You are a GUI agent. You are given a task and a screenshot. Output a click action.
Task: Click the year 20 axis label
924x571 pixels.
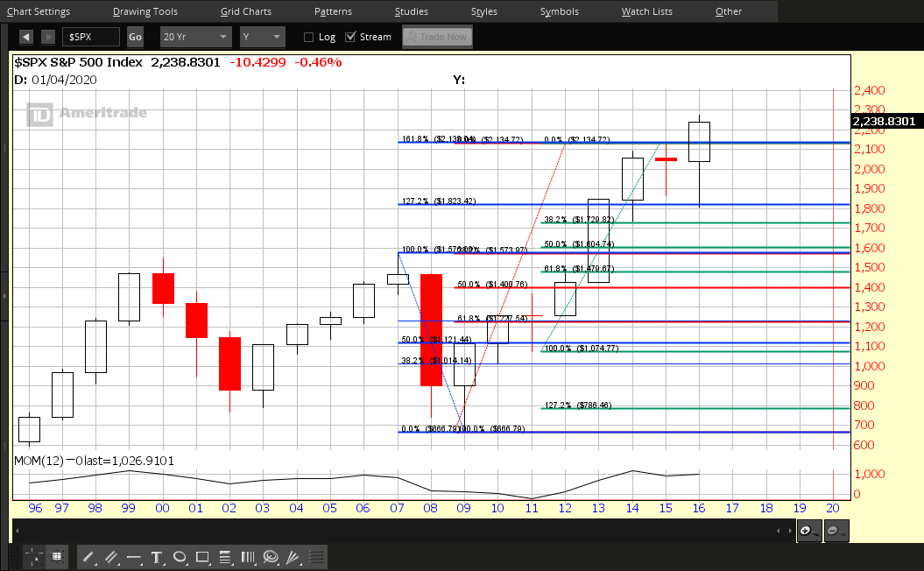[x=833, y=508]
